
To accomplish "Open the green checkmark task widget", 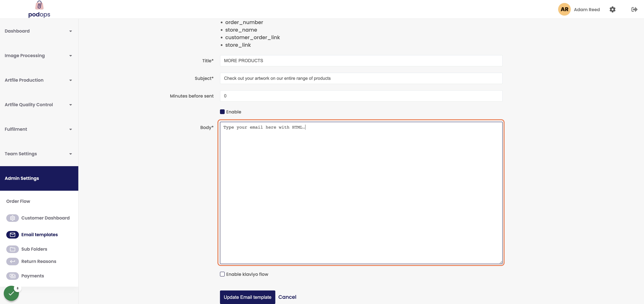I will point(11,293).
